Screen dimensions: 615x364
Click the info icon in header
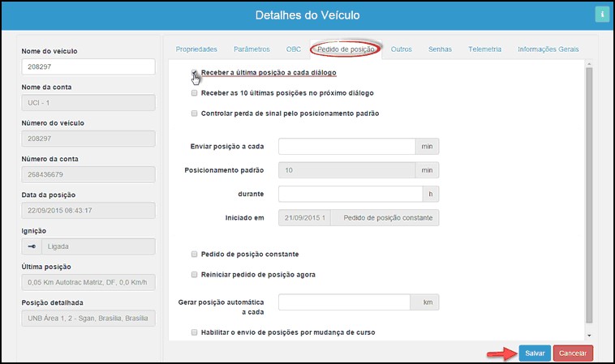coord(602,15)
